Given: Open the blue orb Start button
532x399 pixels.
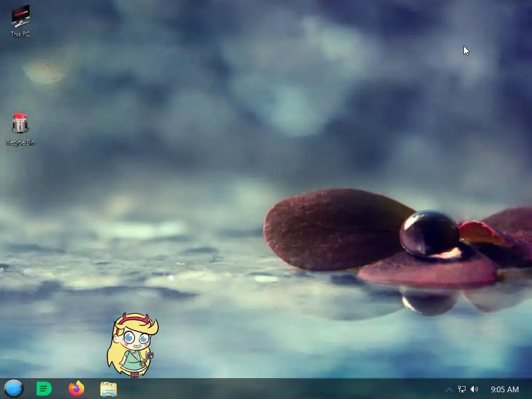Looking at the screenshot, I should click(14, 389).
